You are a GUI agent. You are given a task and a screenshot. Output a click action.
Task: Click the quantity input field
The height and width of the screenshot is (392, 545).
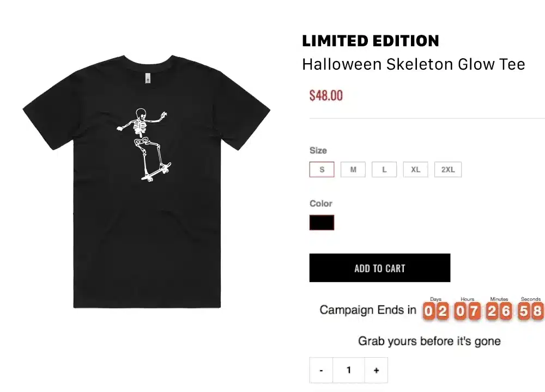[349, 370]
